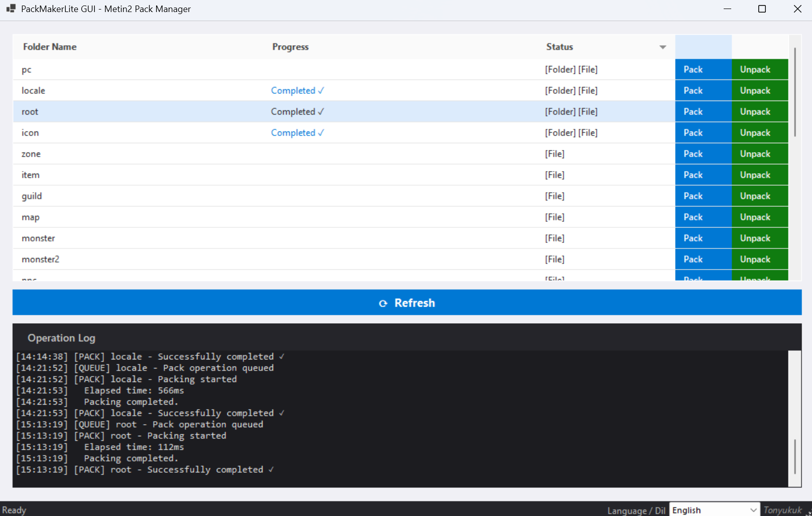812x516 pixels.
Task: Click the Refresh button
Action: [x=407, y=303]
